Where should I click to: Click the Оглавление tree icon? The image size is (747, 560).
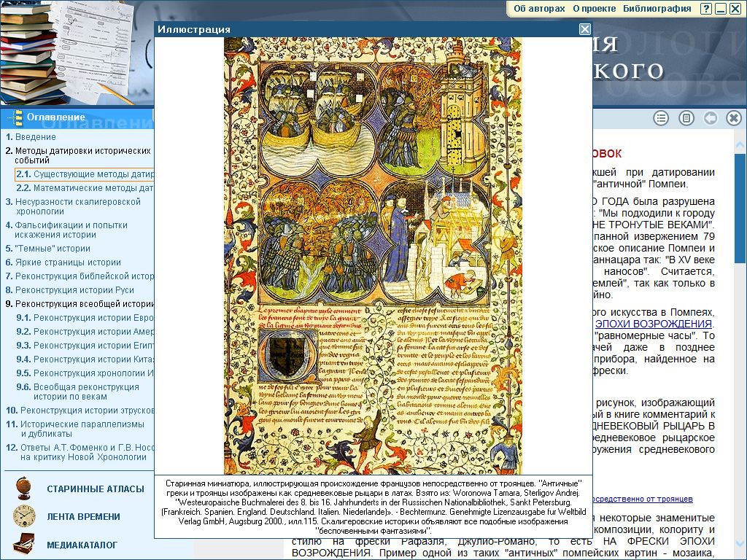point(18,117)
